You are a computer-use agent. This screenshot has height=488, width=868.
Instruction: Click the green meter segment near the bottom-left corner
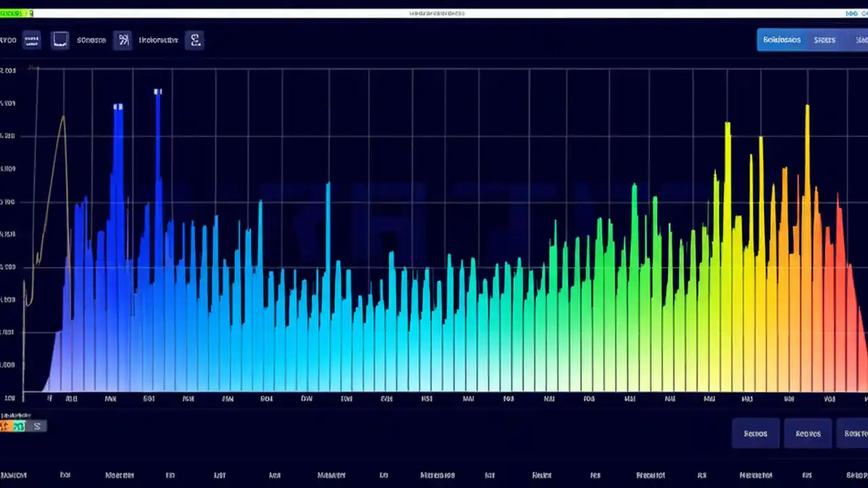(19, 426)
